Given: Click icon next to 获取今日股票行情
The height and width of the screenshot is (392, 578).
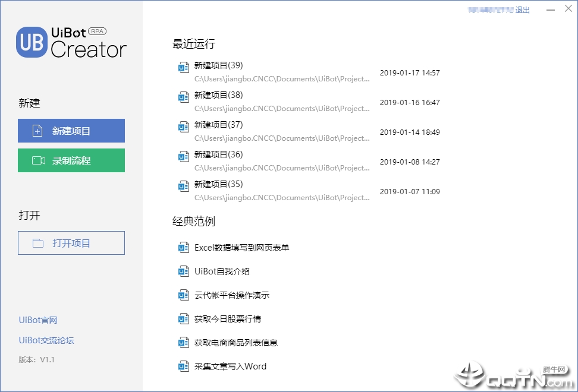Looking at the screenshot, I should (184, 319).
